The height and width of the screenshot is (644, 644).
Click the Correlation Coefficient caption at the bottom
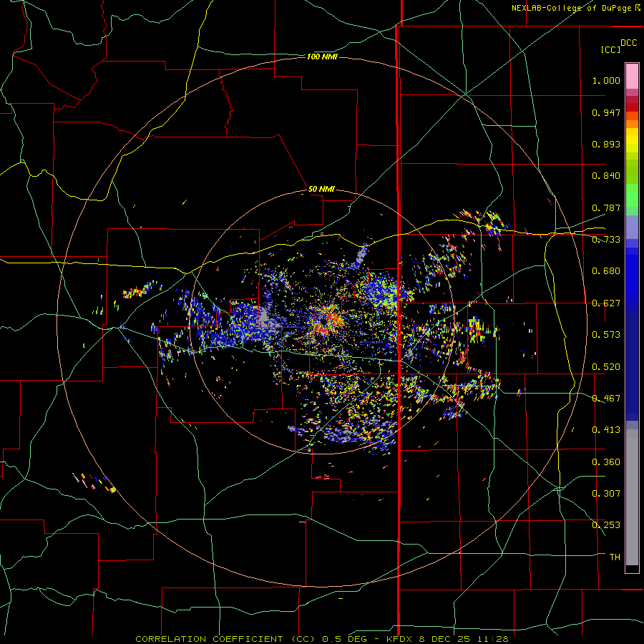(321, 639)
